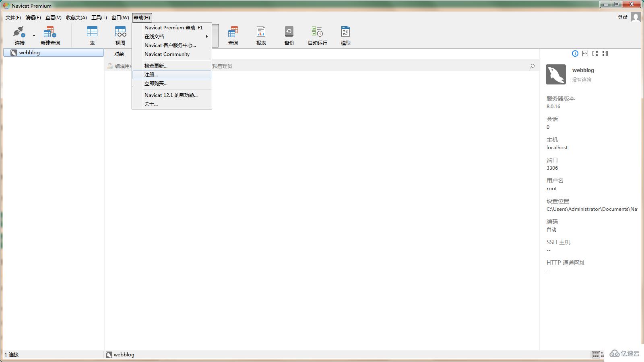Click the HTTP 通道网址 label
Image resolution: width=644 pixels, height=362 pixels.
(x=566, y=263)
